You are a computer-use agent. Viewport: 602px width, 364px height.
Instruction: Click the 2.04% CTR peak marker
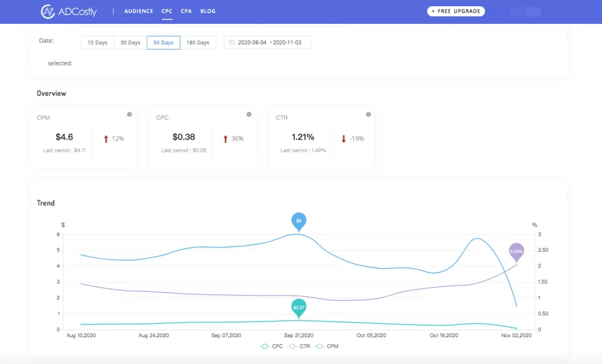coord(516,251)
